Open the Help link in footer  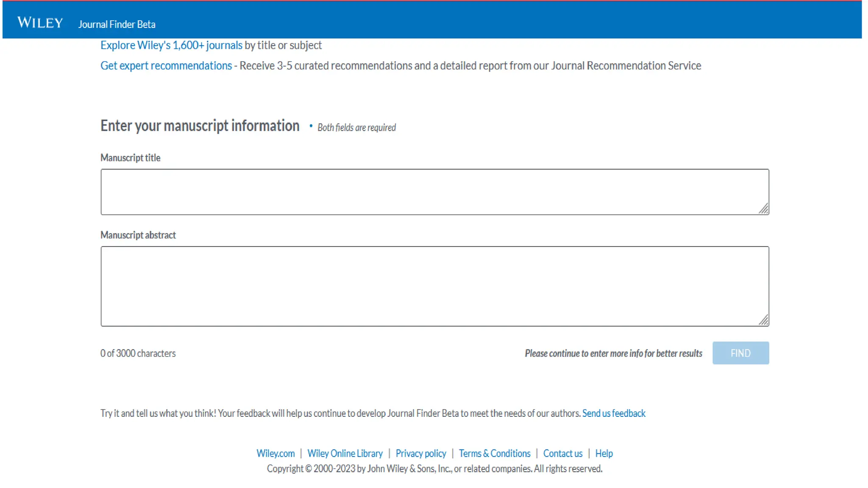pos(604,454)
